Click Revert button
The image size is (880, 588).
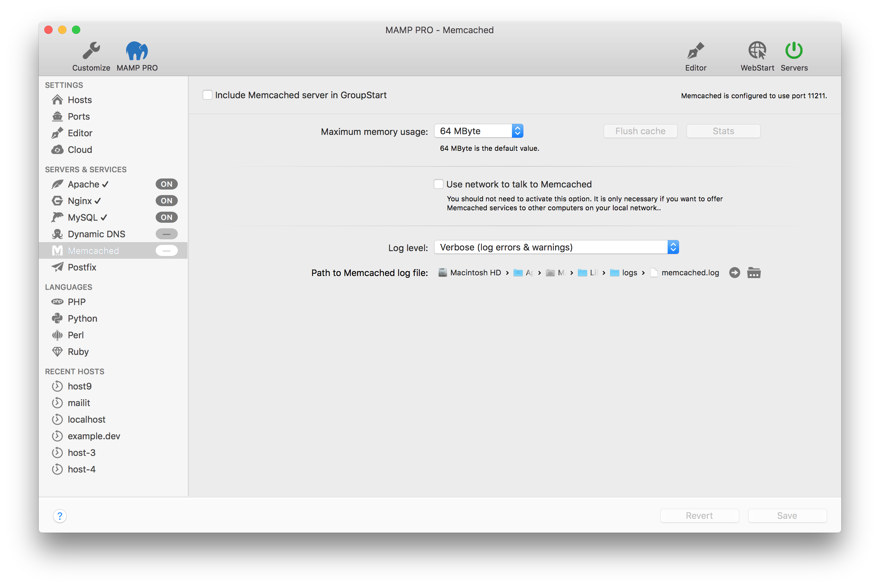699,516
